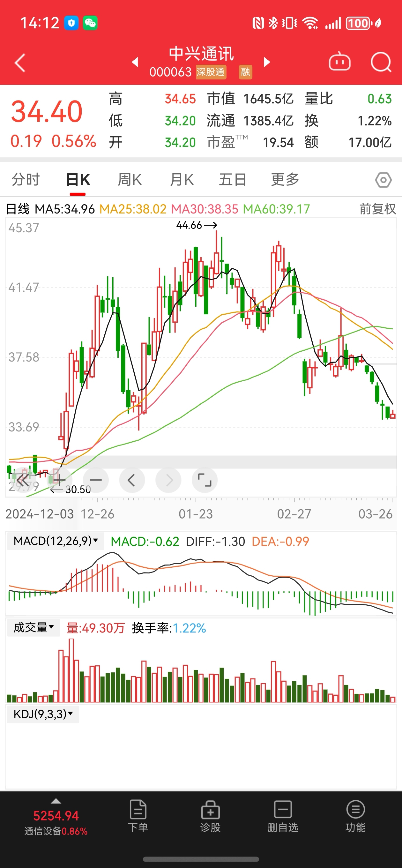Move chart right with chevron button

coord(168,480)
